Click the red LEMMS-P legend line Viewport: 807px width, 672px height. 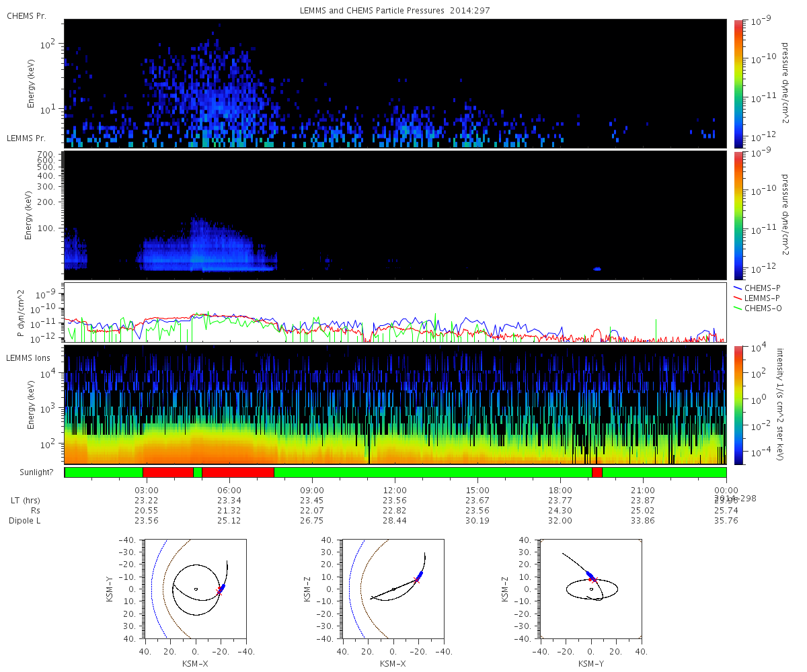(x=738, y=298)
